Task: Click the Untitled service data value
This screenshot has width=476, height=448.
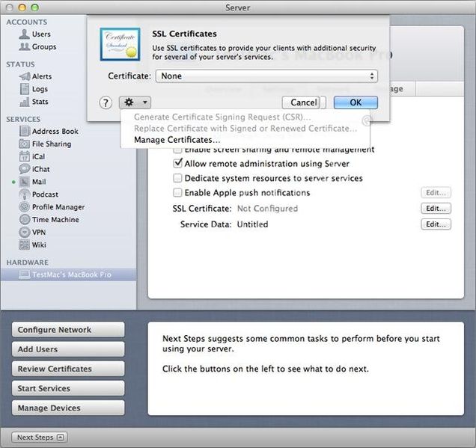Action: click(x=252, y=224)
